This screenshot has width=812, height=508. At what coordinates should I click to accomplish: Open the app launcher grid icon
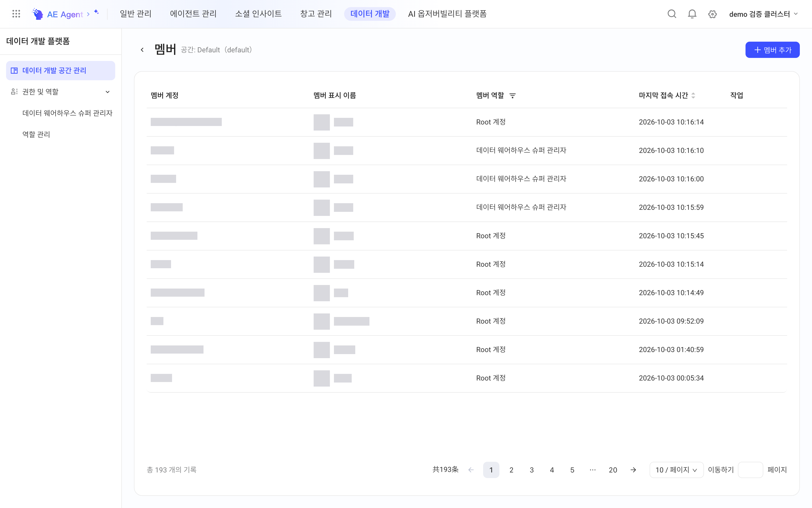tap(16, 14)
